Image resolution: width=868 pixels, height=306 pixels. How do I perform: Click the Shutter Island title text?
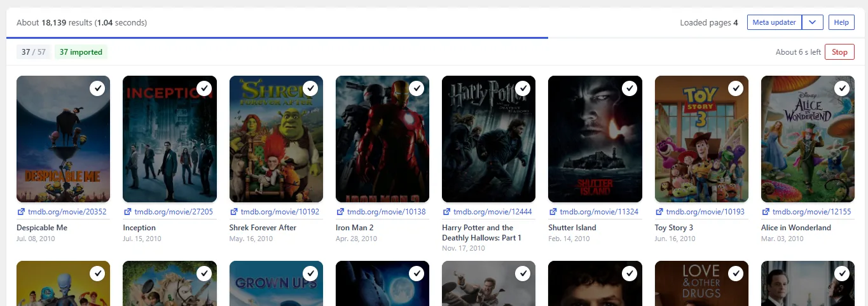[x=572, y=228]
